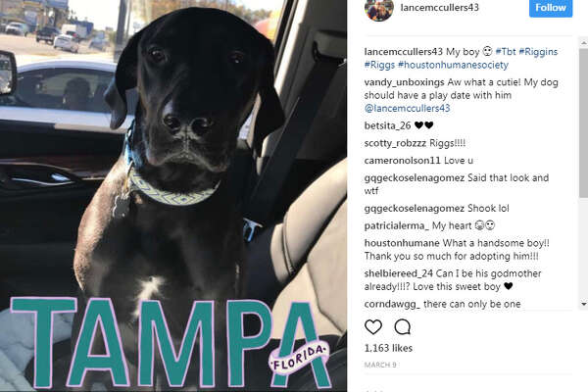Open the @lancemccullers43 mention in comment

[407, 109]
